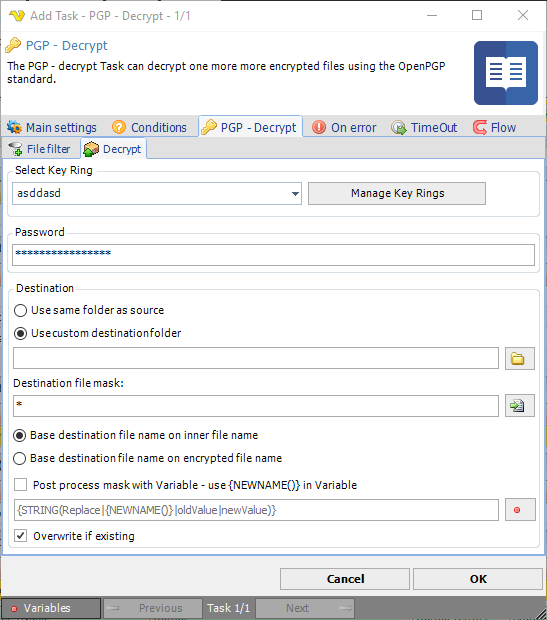Click Manage Key Rings button
Image resolution: width=547 pixels, height=620 pixels.
pyautogui.click(x=397, y=193)
